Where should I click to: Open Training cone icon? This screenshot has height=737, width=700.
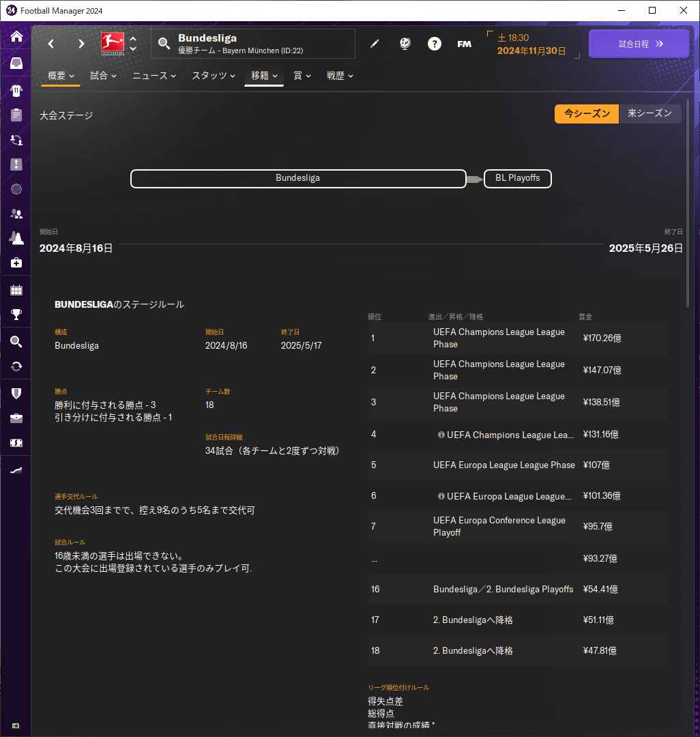click(x=16, y=238)
